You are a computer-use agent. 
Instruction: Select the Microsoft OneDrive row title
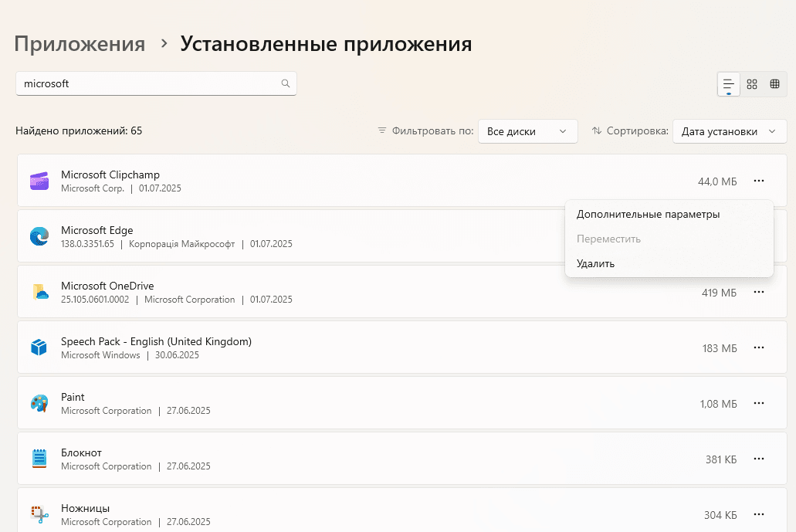pos(107,286)
